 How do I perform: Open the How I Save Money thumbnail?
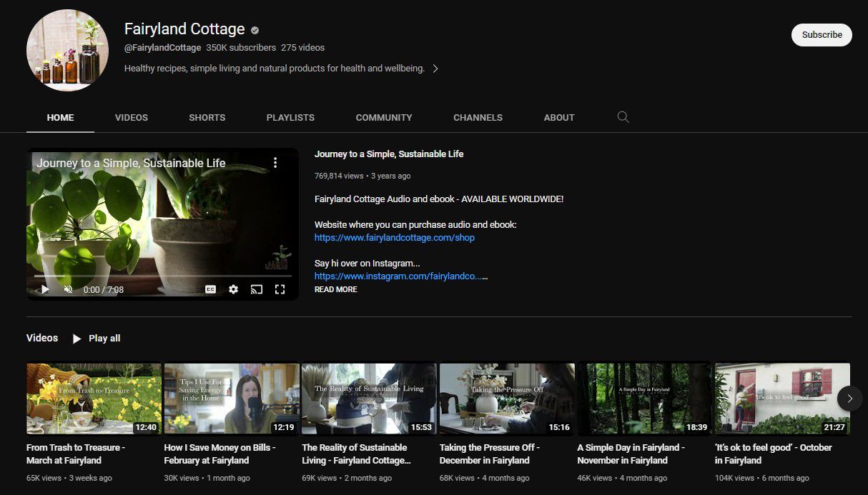click(232, 399)
